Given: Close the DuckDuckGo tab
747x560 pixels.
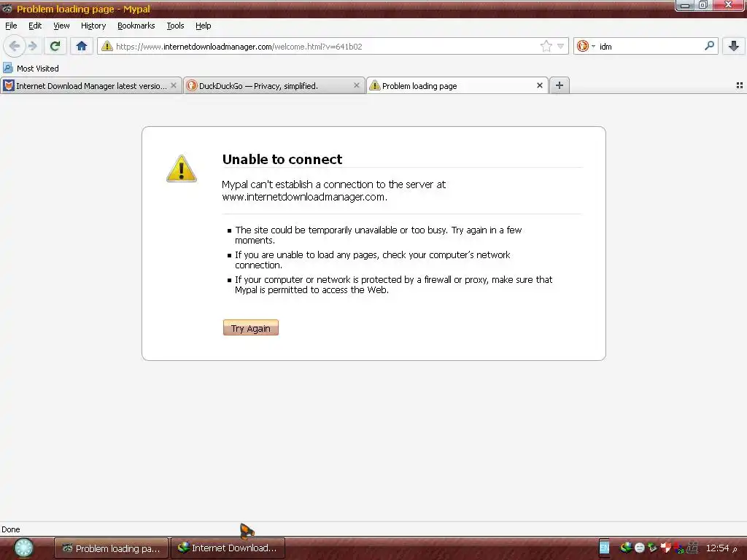Looking at the screenshot, I should tap(356, 85).
